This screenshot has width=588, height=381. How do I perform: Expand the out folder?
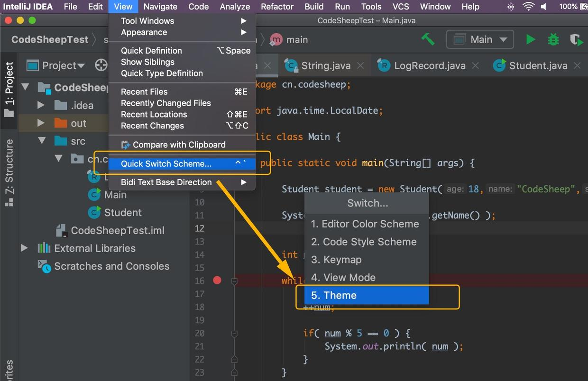point(41,123)
